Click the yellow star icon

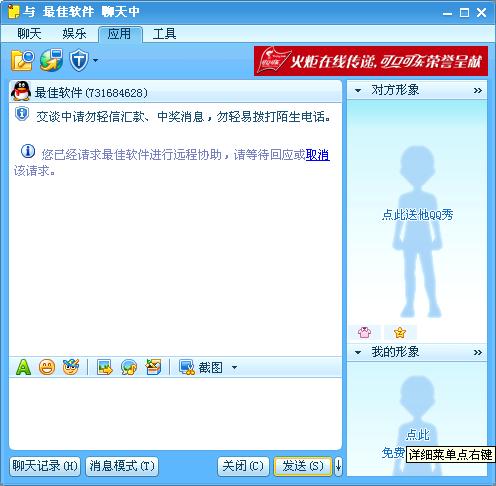[400, 332]
